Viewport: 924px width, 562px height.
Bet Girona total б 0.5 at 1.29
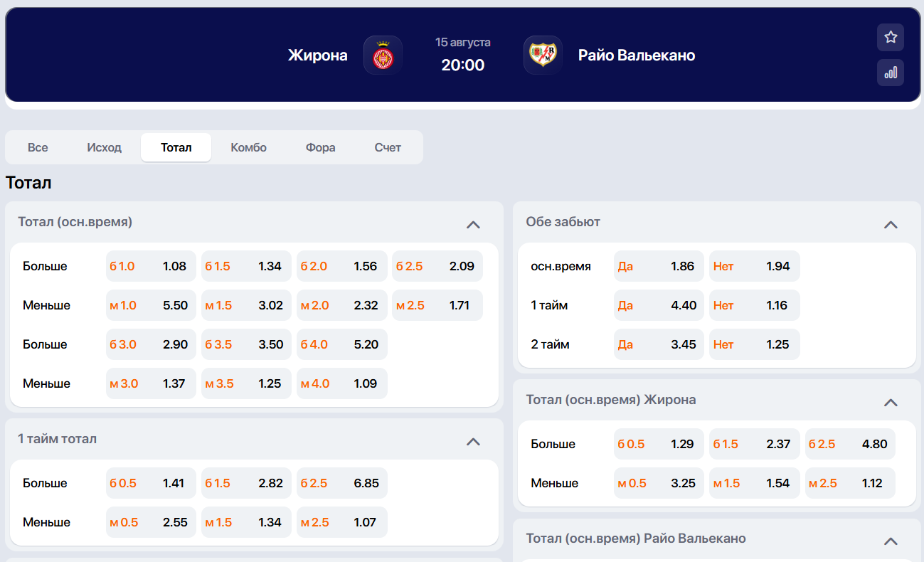tap(659, 444)
